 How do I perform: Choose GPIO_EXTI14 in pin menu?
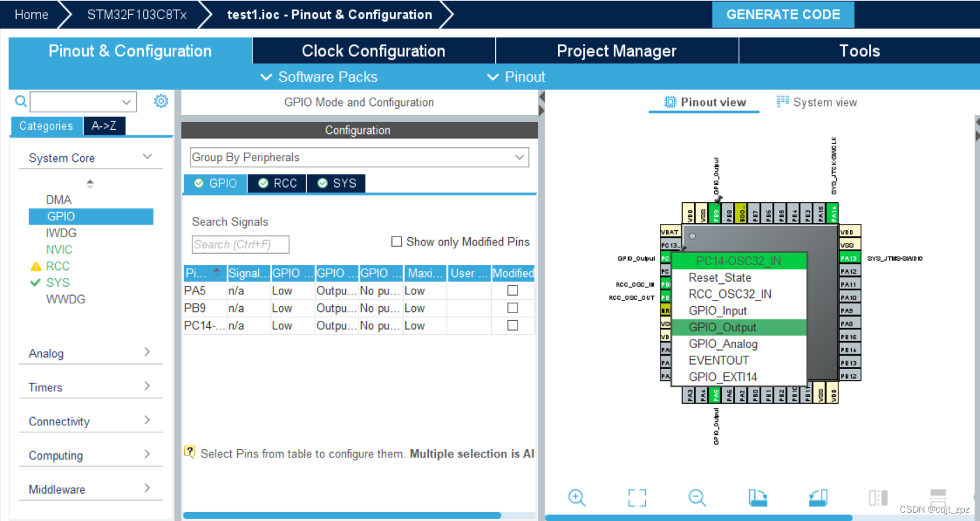tap(739, 377)
